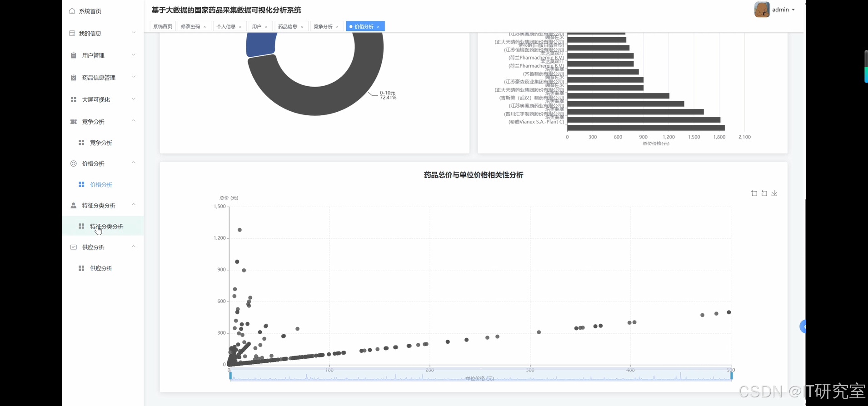Collapse the 竞争分析 menu arrow
The height and width of the screenshot is (406, 868).
point(134,121)
